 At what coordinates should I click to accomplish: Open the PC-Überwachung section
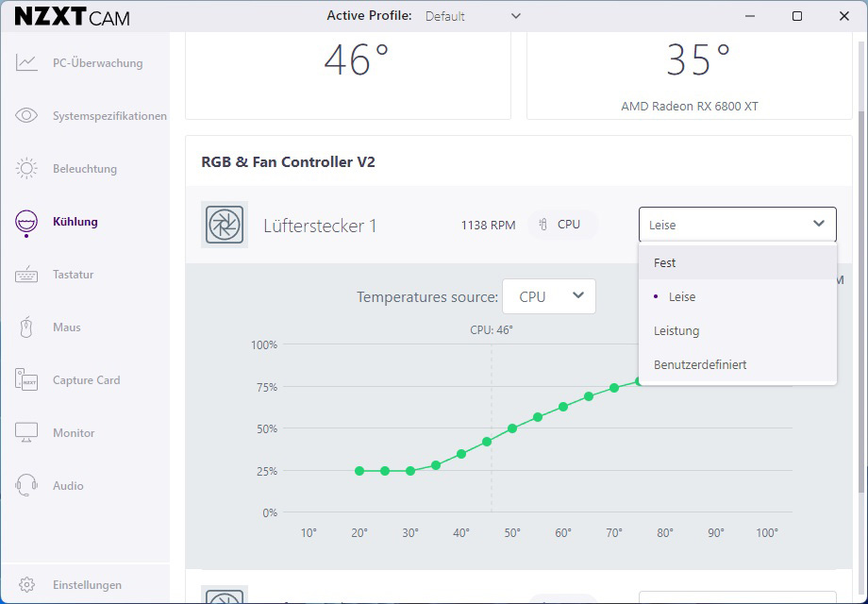97,63
